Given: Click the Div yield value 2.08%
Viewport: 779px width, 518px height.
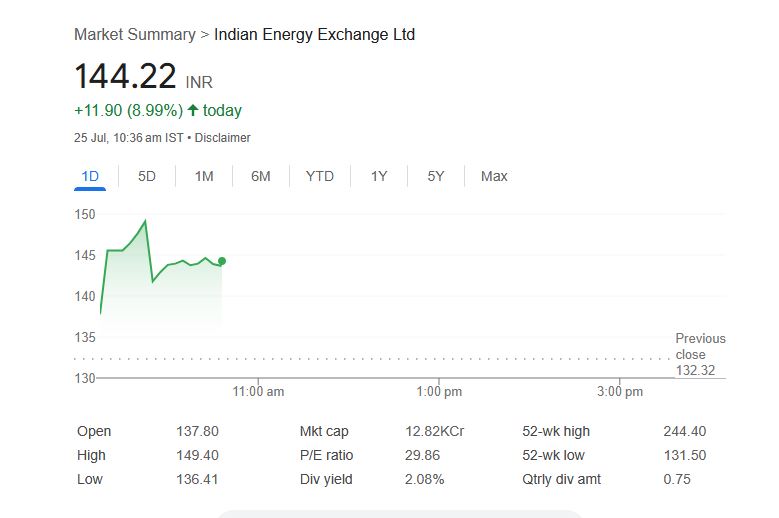Looking at the screenshot, I should (424, 480).
